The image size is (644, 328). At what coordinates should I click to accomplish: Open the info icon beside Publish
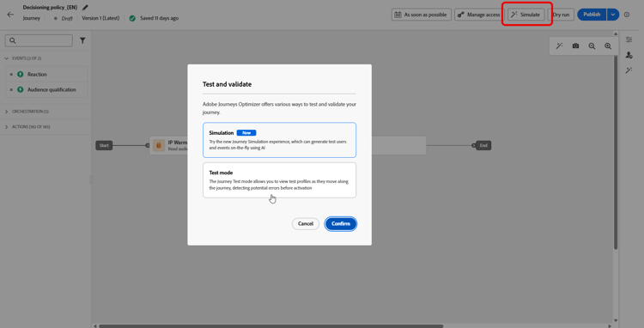tap(627, 15)
